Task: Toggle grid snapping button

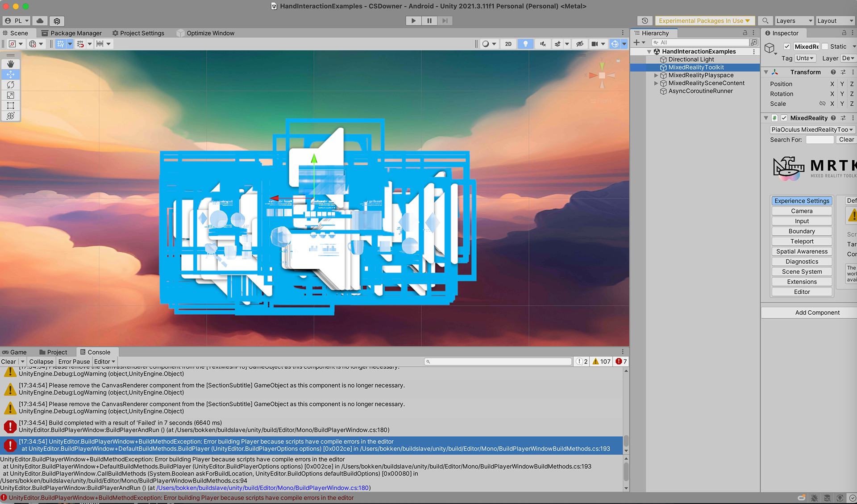Action: point(61,44)
